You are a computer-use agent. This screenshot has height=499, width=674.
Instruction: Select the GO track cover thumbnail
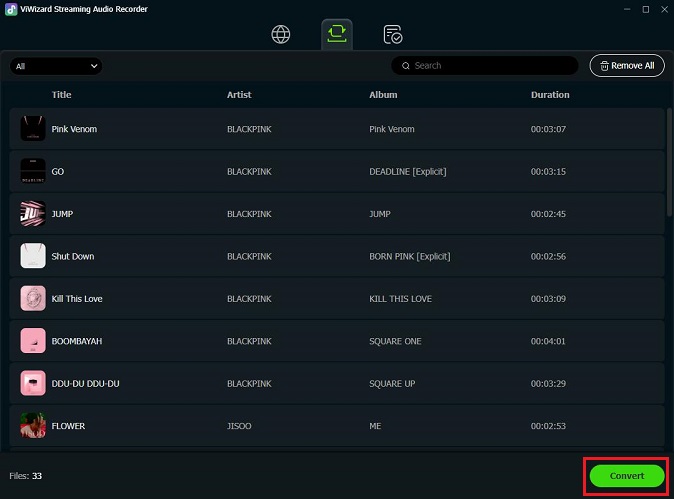tap(33, 171)
